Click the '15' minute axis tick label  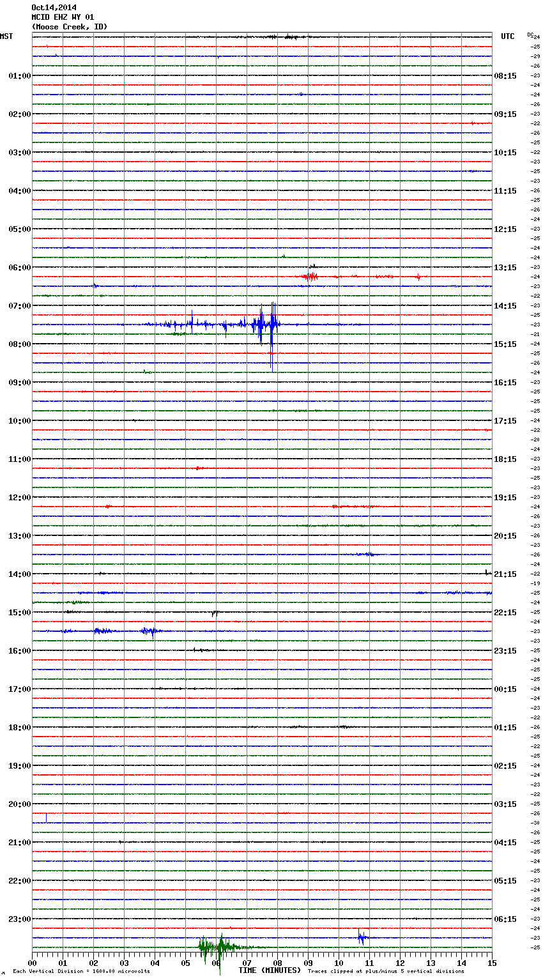click(x=492, y=963)
